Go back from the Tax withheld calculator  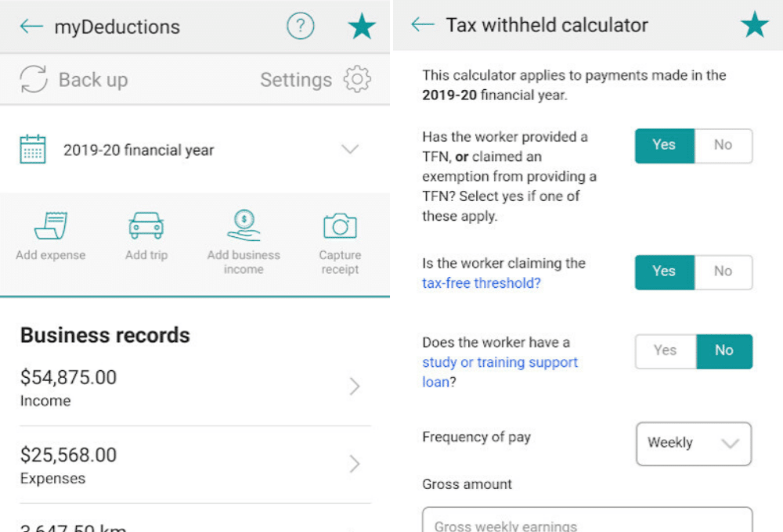[x=423, y=24]
